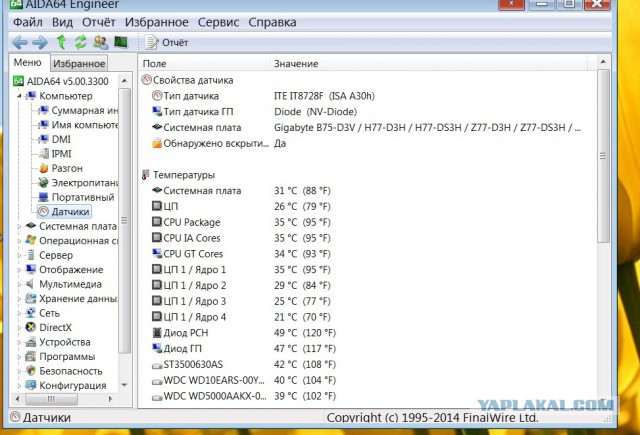Viewport: 640px width, 435px height.
Task: Click the right panel scroll up arrow
Action: pyautogui.click(x=603, y=62)
